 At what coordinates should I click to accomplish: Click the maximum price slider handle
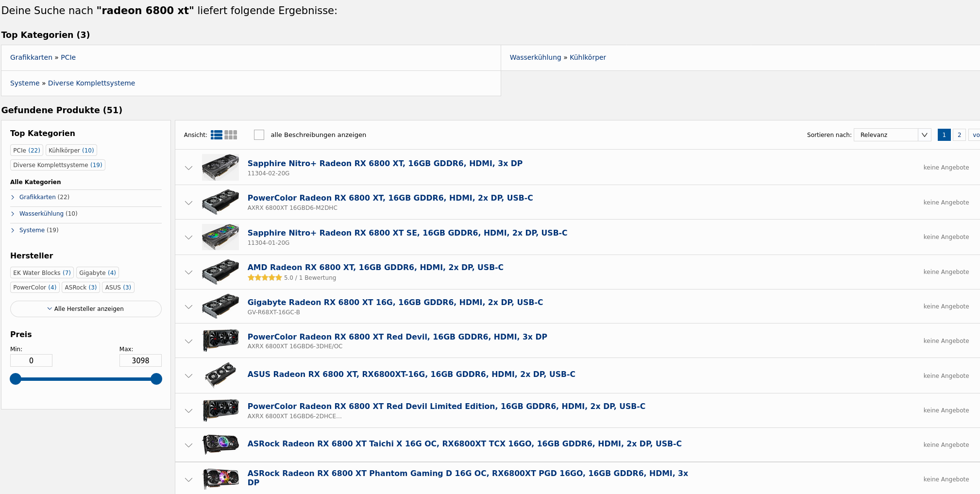[x=156, y=379]
